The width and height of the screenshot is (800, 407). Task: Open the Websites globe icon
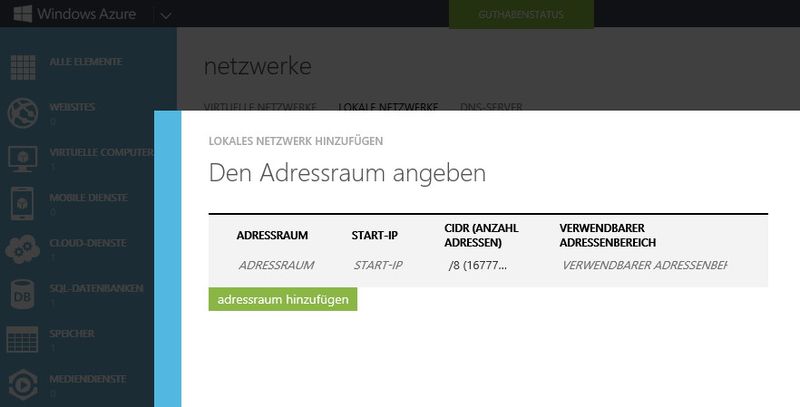(23, 113)
